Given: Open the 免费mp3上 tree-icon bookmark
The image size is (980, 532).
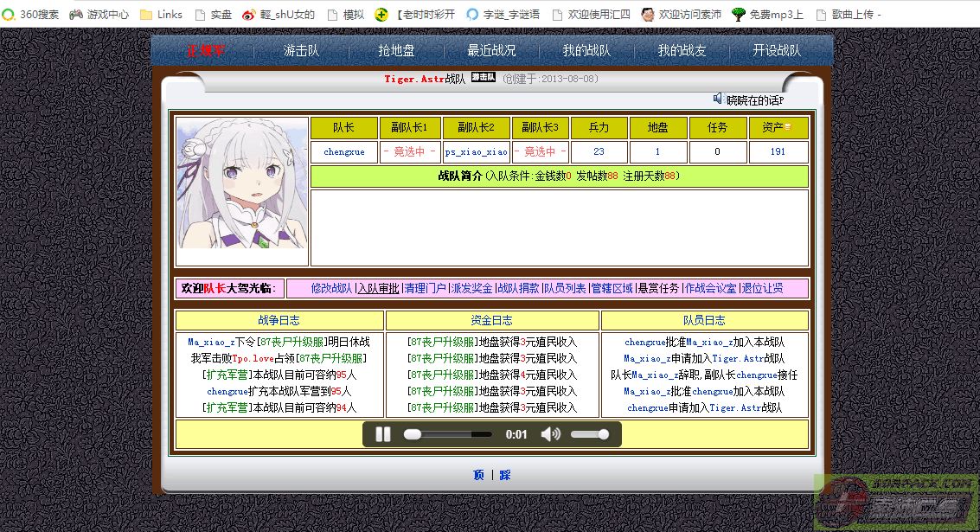Looking at the screenshot, I should (767, 14).
